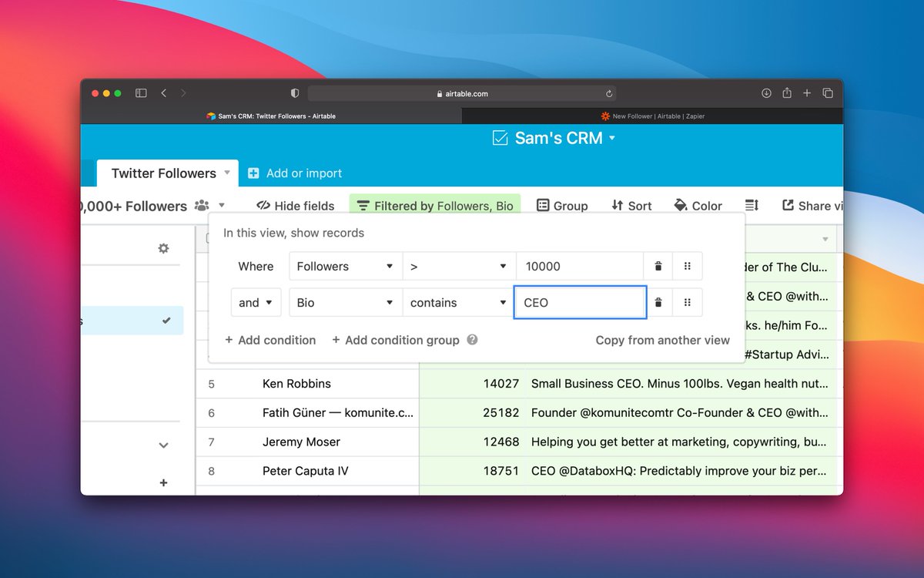Switch to New Follower Zapier tab

[652, 116]
